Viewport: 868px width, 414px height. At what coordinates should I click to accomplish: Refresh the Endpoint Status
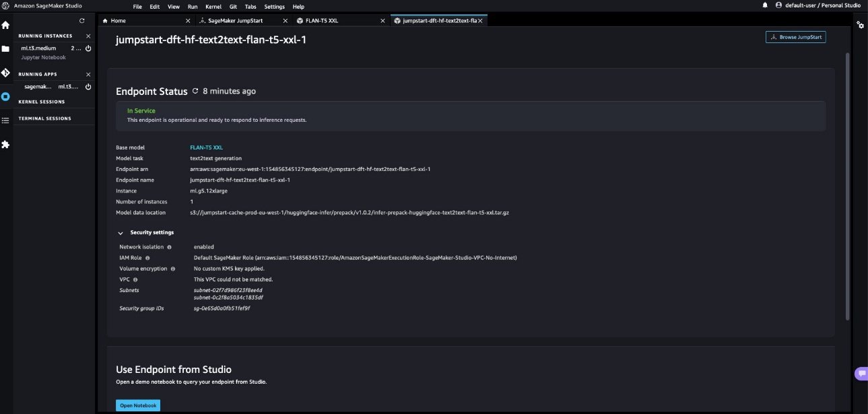196,91
